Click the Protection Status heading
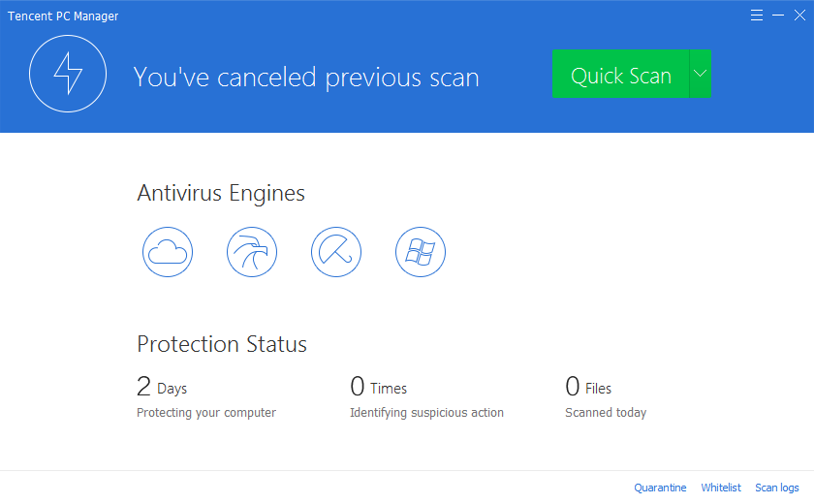The image size is (814, 504). point(222,344)
